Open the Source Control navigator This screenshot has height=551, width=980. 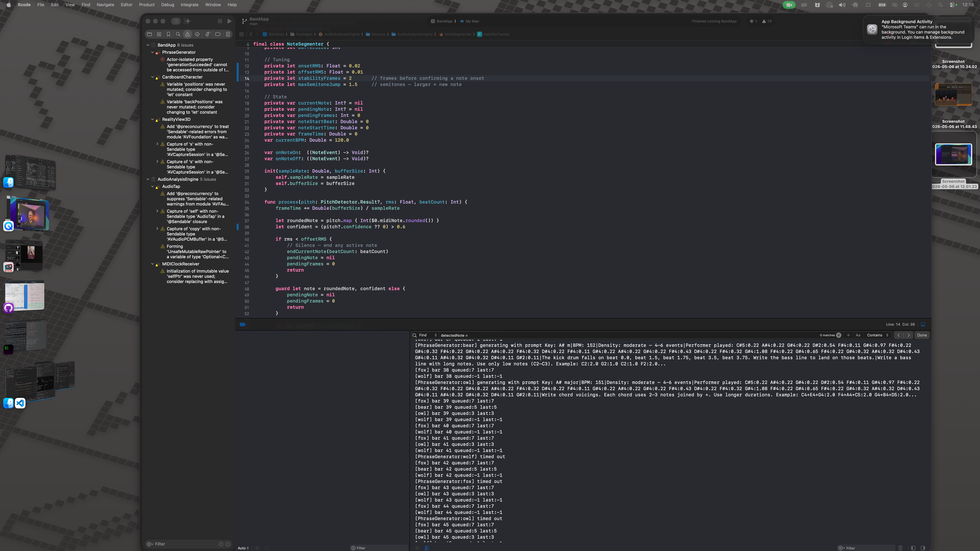click(159, 34)
